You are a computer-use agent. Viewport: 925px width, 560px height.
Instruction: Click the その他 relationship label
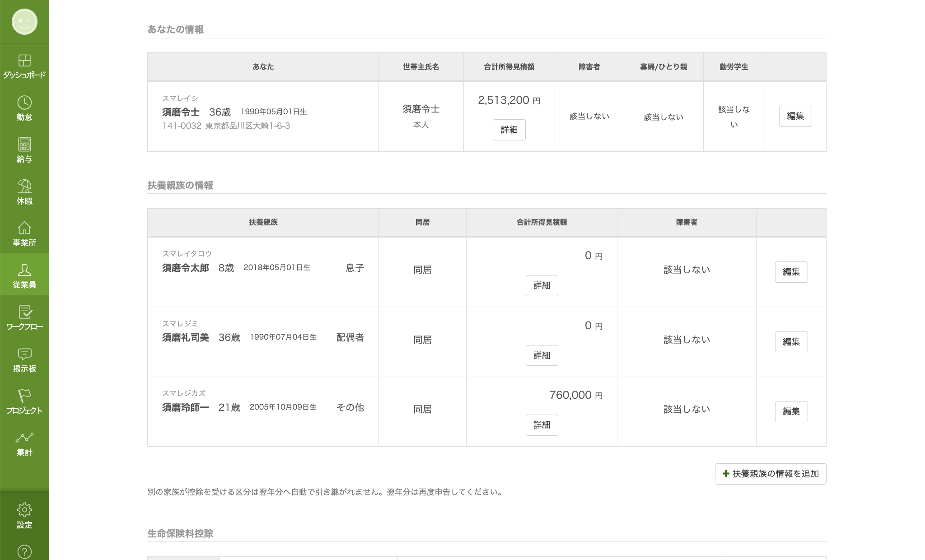coord(350,408)
